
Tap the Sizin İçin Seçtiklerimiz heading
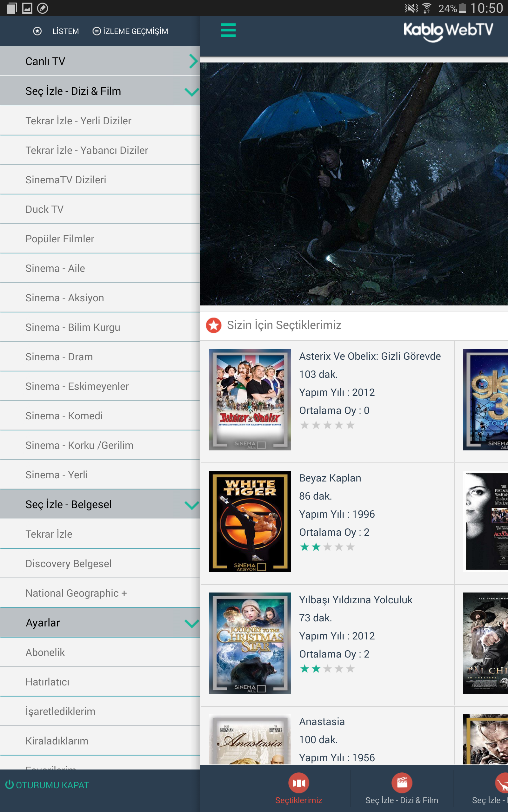click(x=284, y=325)
